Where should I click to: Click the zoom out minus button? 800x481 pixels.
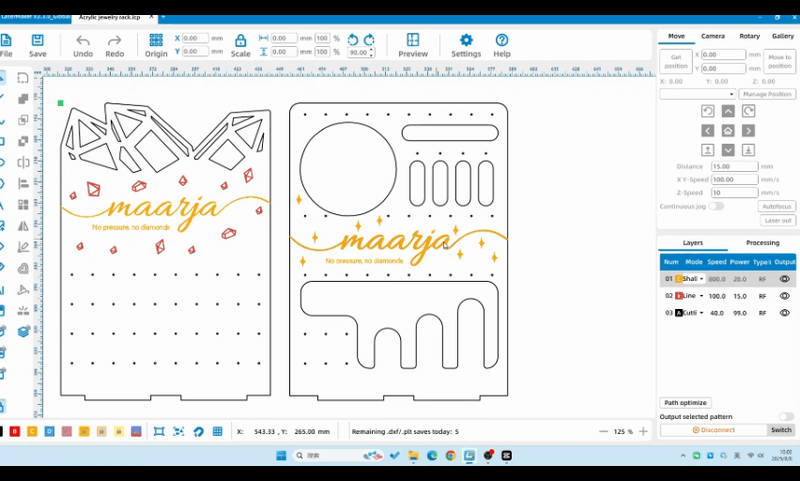click(604, 432)
